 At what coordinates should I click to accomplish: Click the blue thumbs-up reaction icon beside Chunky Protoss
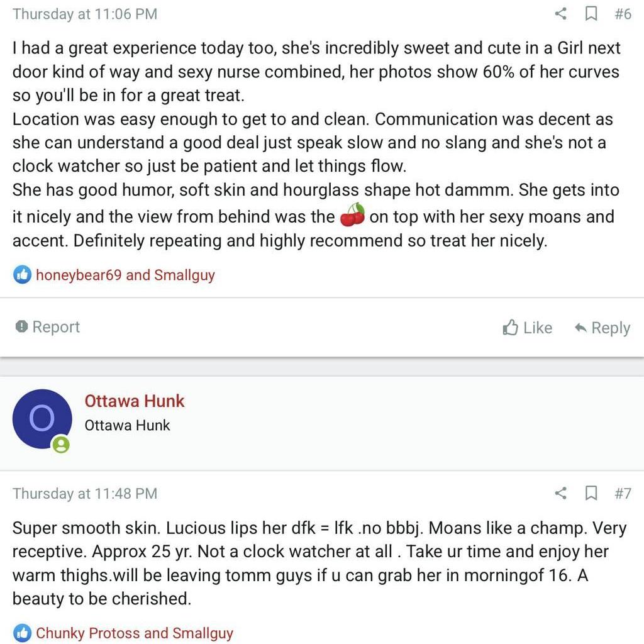point(22,633)
